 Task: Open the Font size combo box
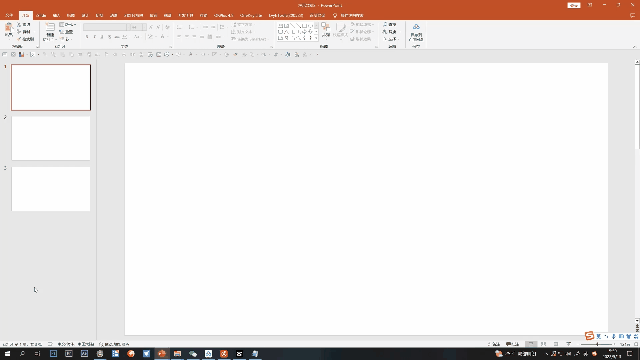tap(138, 27)
